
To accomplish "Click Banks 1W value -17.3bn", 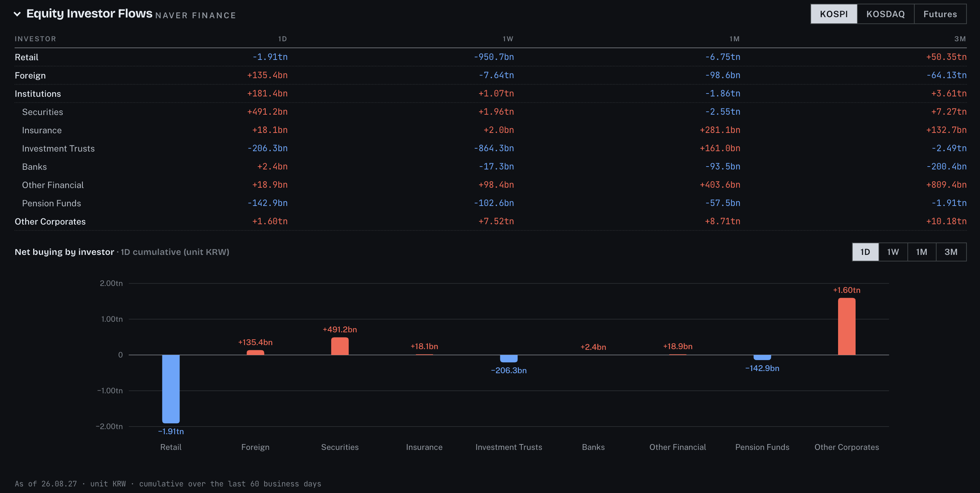I will point(496,167).
